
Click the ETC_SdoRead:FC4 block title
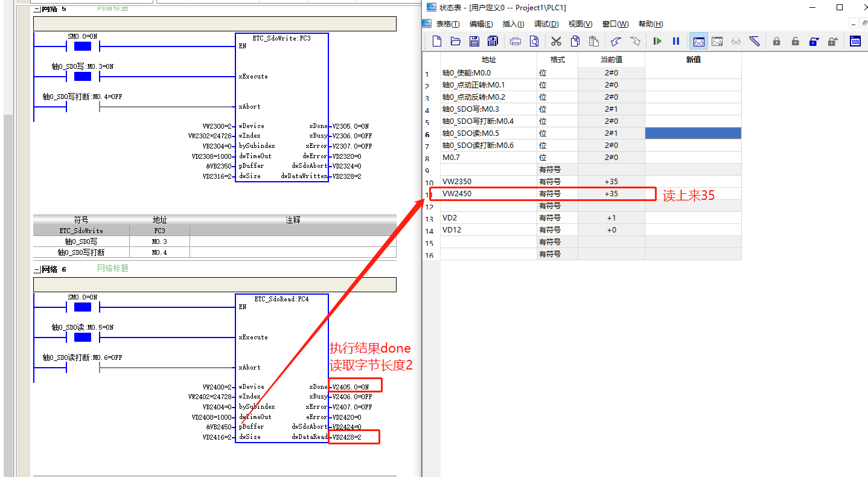tap(282, 299)
